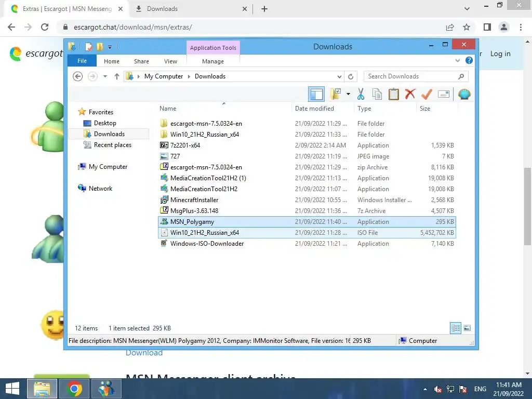Open recent locations dropdown arrow
532x399 pixels.
[x=105, y=76]
